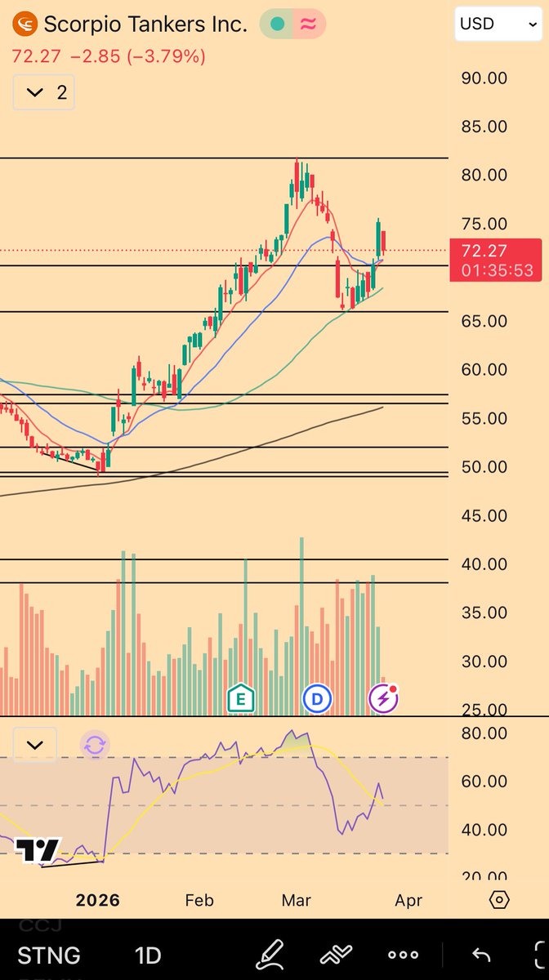Open the D dividend marker
The height and width of the screenshot is (980, 549).
click(317, 698)
